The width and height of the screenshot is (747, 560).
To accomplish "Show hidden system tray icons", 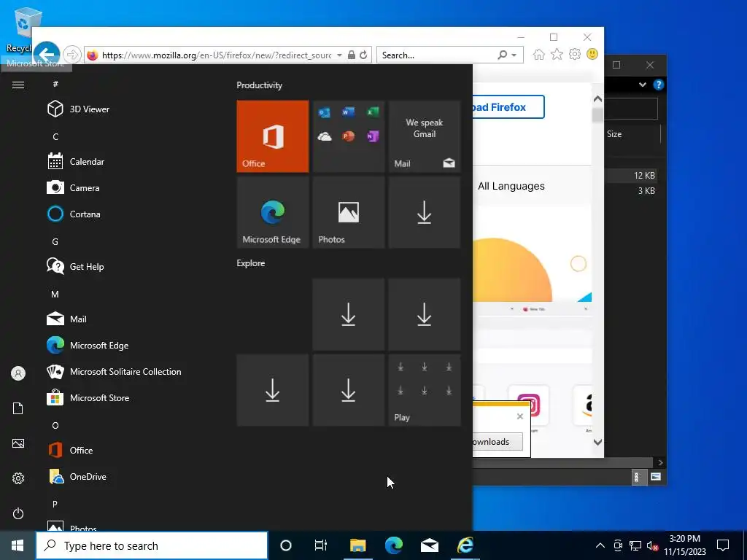I will click(x=600, y=545).
